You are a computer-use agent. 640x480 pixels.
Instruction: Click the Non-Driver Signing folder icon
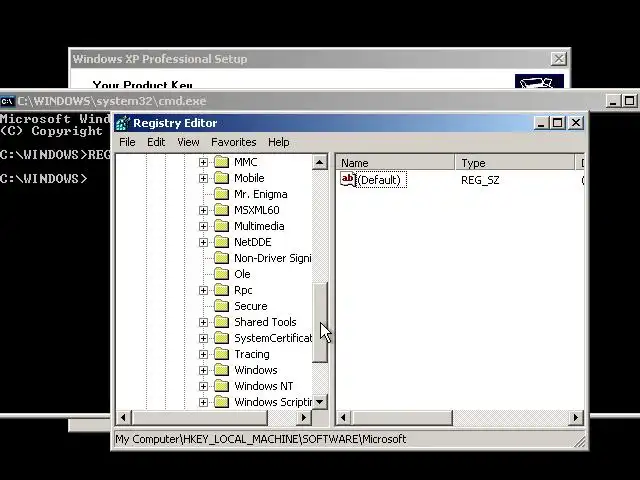[222, 258]
